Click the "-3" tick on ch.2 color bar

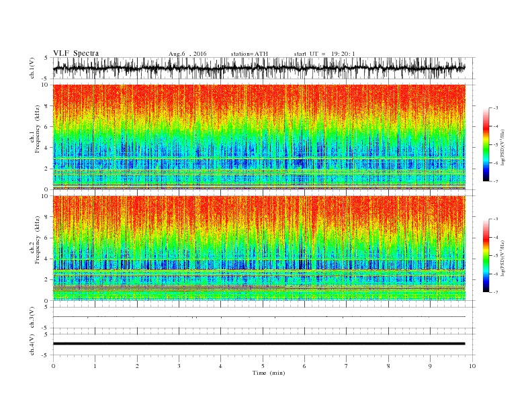click(x=495, y=219)
